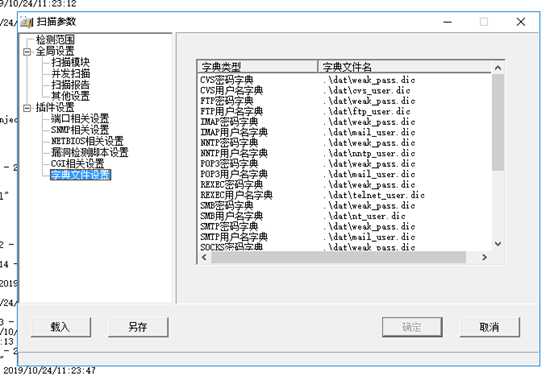554x376 pixels.
Task: Select the SMTP密码字典 row
Action: tap(344, 227)
